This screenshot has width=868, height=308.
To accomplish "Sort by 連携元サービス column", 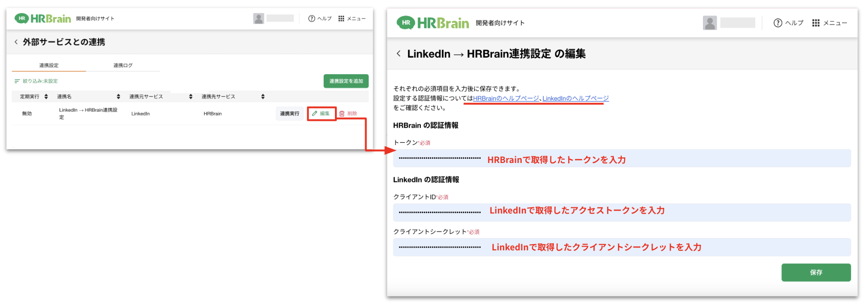I will point(191,96).
